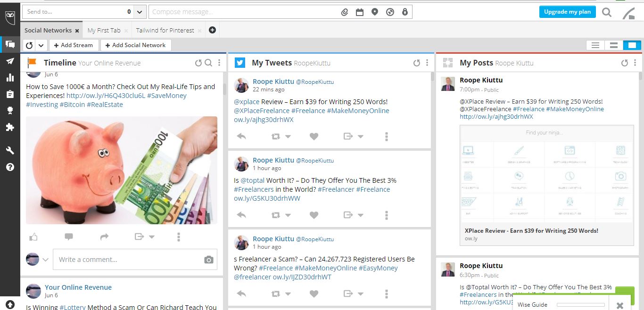This screenshot has height=310, width=644.
Task: Switch to comfortable stream view
Action: [632, 45]
